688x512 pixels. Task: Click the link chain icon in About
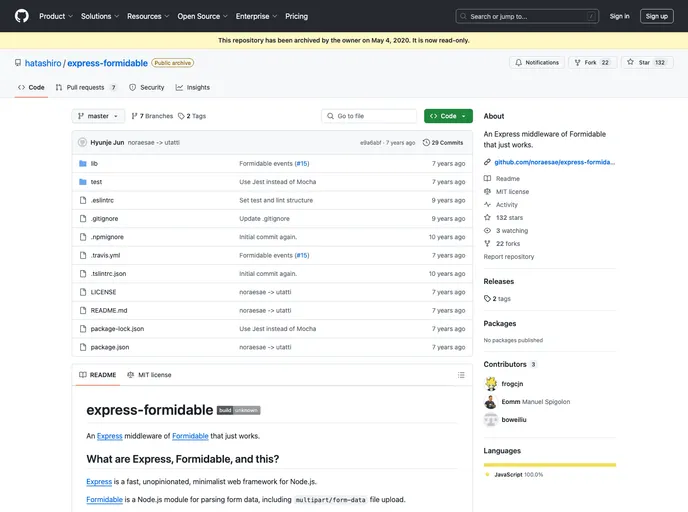point(487,162)
